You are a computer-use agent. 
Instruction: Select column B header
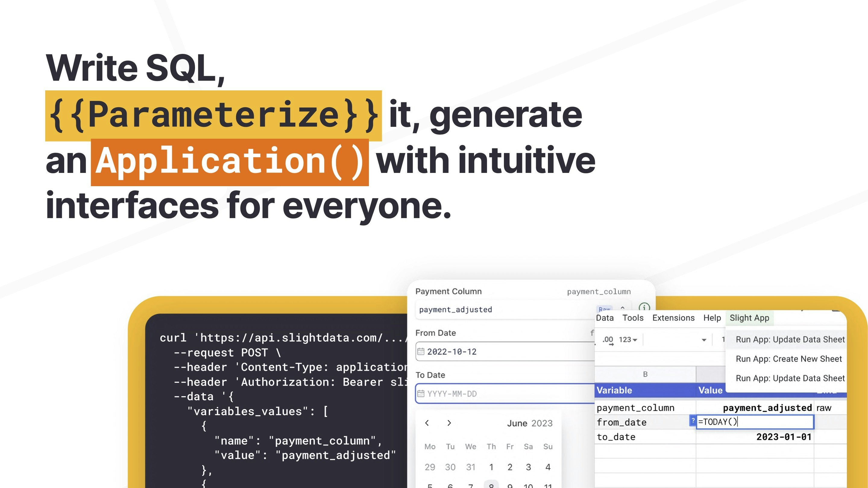coord(645,374)
